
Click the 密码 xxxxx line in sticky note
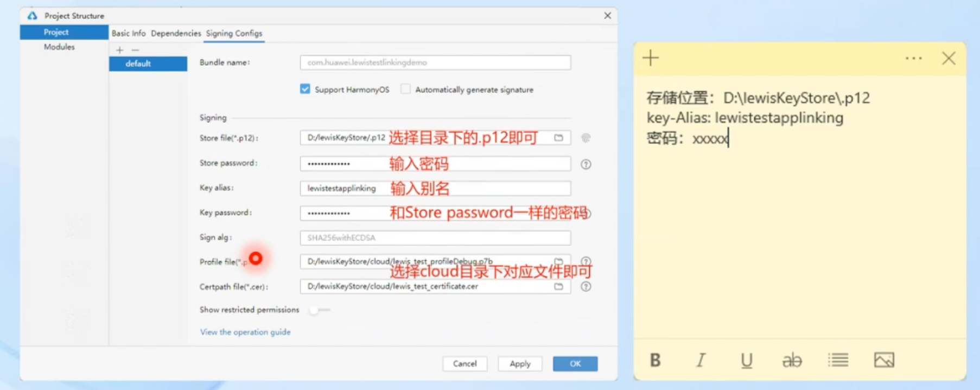pos(688,139)
